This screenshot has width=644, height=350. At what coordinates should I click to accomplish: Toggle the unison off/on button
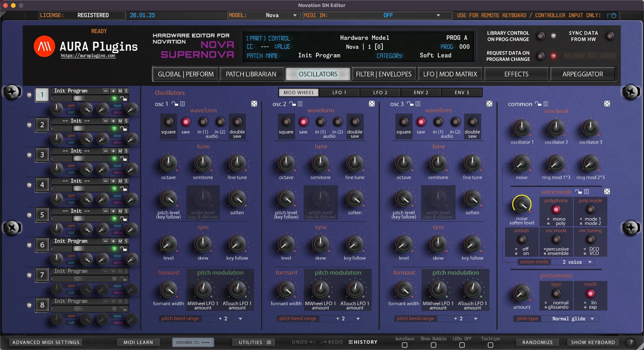tap(521, 240)
